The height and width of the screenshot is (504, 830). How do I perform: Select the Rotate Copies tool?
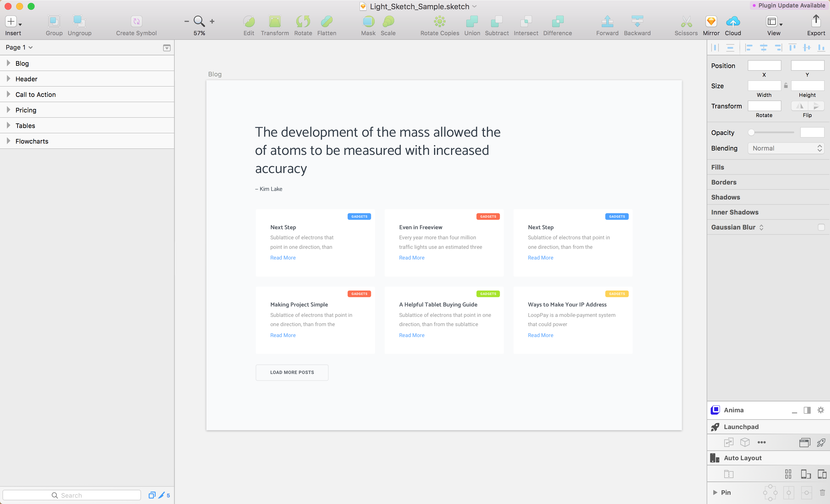[439, 22]
